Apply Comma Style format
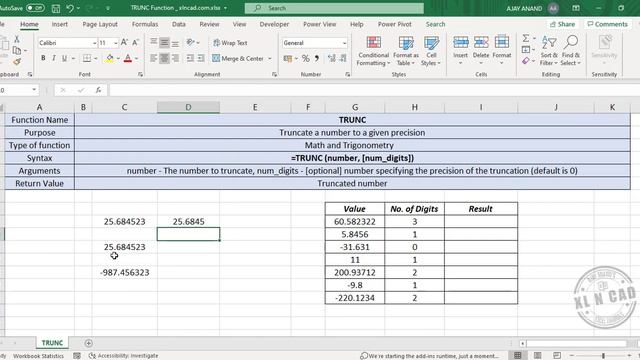The height and width of the screenshot is (360, 640). (316, 59)
